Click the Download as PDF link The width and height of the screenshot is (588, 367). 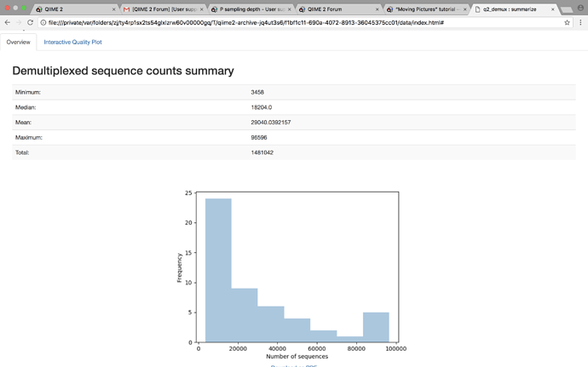click(x=293, y=365)
